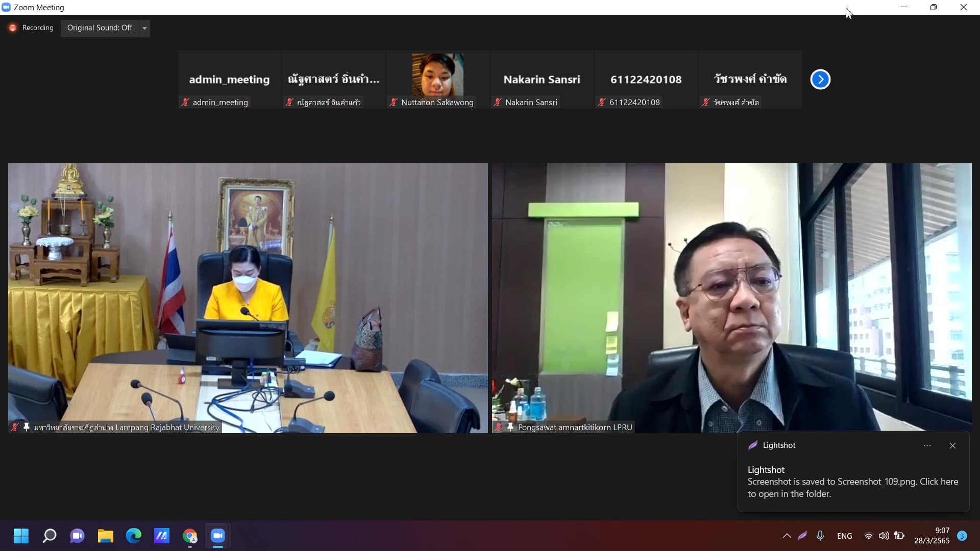Click pin icon on Lampang Rajabhat University video
Image resolution: width=980 pixels, height=551 pixels.
point(27,427)
